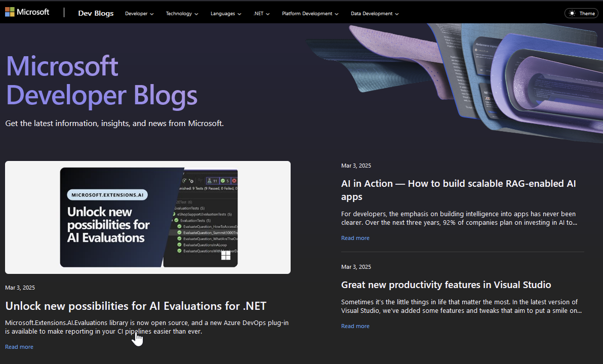The height and width of the screenshot is (364, 603).
Task: Open 'Great new productivity features in Visual Studio' headline
Action: (x=446, y=285)
